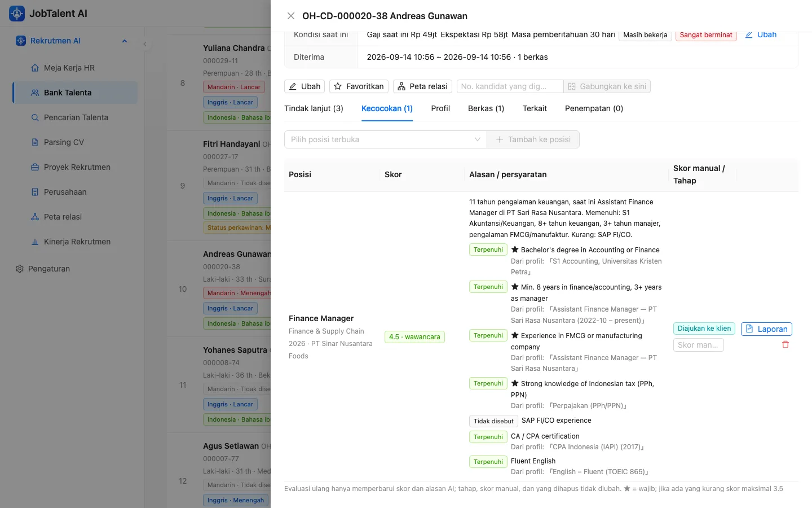The image size is (812, 508).
Task: Collapse the sidebar with the chevron handle
Action: click(145, 44)
